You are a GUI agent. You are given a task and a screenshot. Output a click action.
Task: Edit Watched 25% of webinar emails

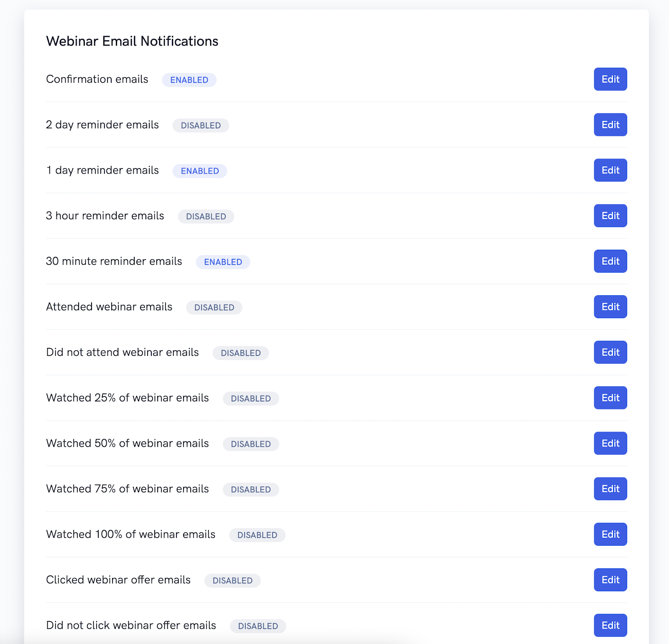point(610,398)
